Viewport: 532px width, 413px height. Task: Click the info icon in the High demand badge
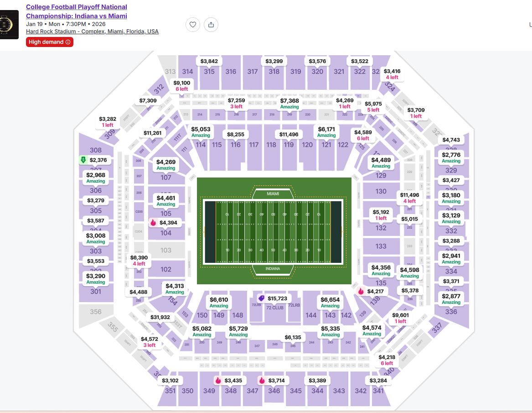click(x=67, y=42)
